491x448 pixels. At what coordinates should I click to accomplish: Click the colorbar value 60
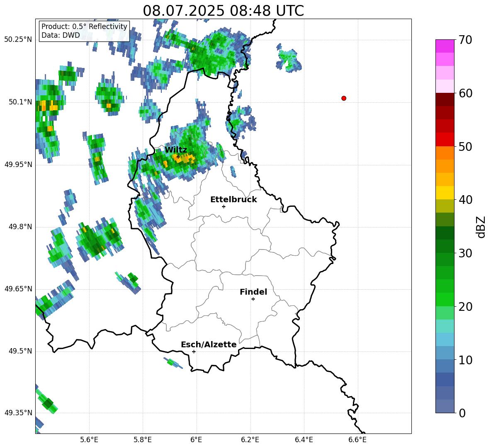[465, 93]
